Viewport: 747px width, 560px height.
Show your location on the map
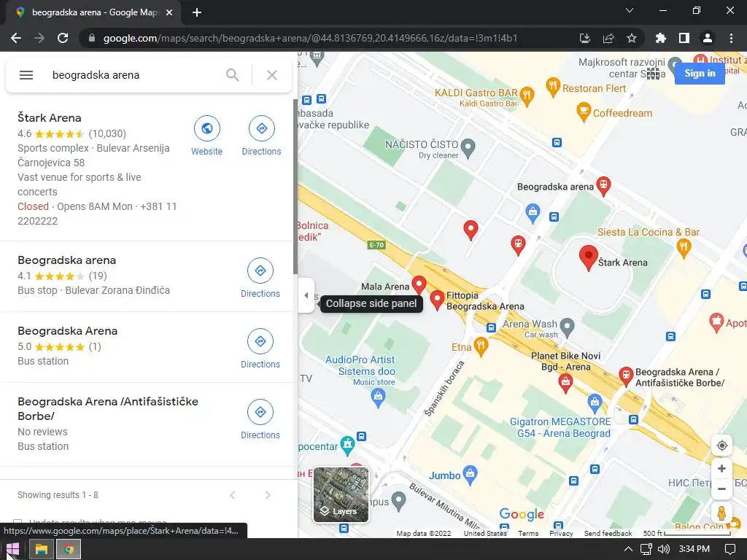pos(721,446)
